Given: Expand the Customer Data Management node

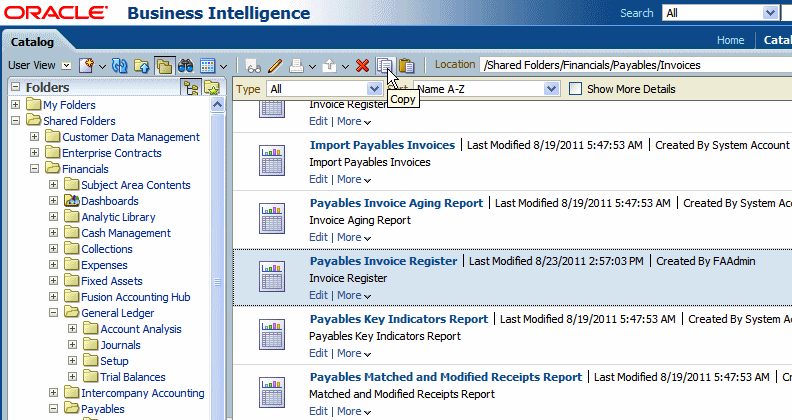Looking at the screenshot, I should [34, 137].
